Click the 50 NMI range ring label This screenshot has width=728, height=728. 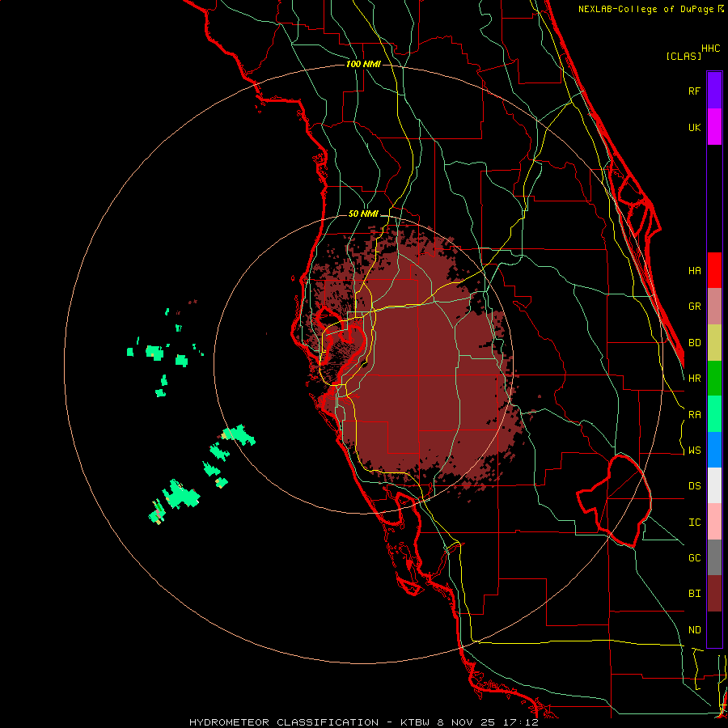click(363, 214)
